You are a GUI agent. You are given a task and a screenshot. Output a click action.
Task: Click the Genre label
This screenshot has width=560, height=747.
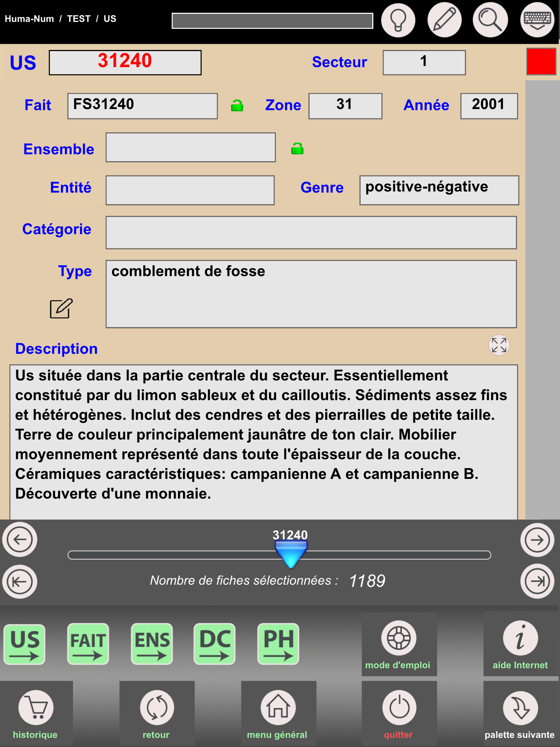(x=322, y=187)
